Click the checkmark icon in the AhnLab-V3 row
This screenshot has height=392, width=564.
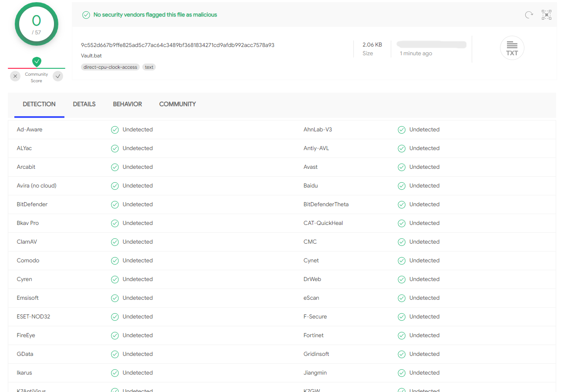point(402,130)
